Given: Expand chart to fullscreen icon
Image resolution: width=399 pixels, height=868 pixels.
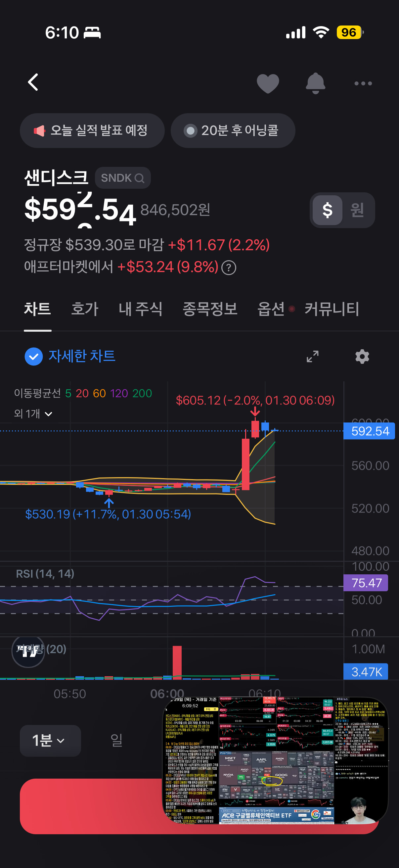Looking at the screenshot, I should [x=312, y=357].
